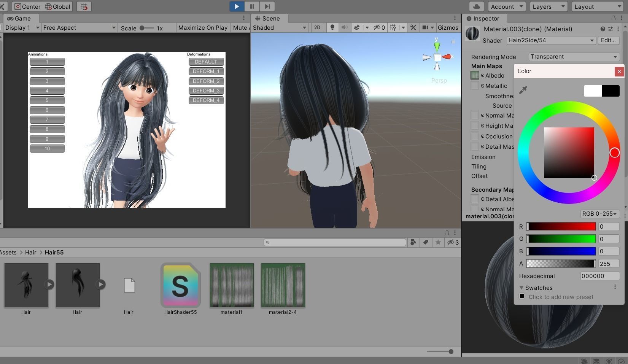Click the scene view effects icon

click(x=356, y=27)
